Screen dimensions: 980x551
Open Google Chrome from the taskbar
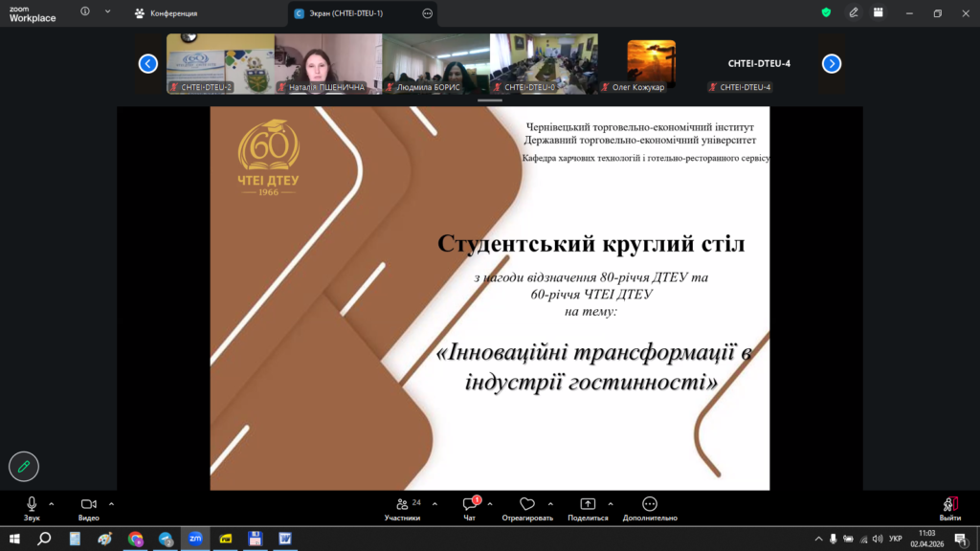(x=135, y=539)
